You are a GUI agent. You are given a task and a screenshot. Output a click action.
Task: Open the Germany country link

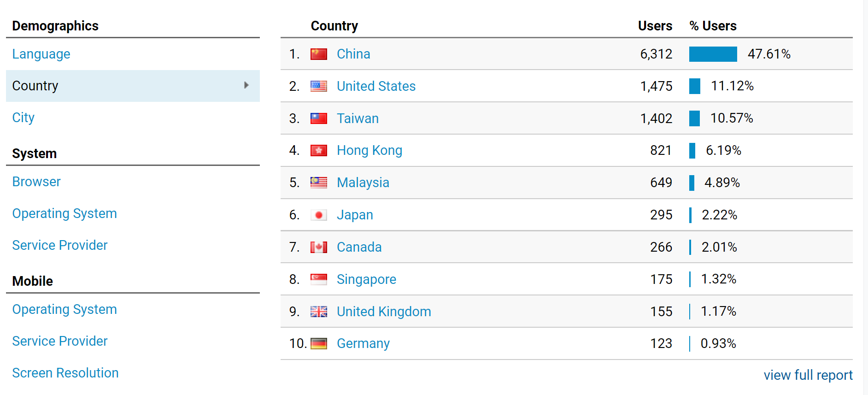pyautogui.click(x=363, y=343)
